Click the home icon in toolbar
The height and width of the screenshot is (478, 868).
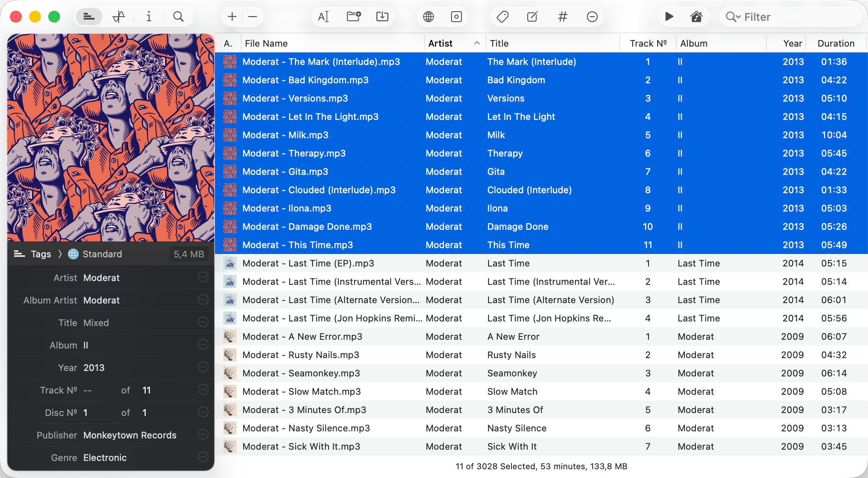[696, 17]
